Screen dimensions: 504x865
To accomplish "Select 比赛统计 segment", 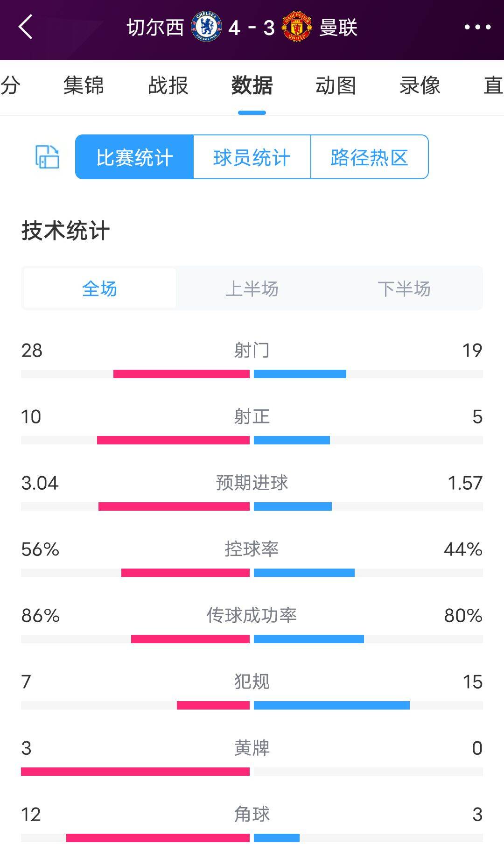I will coord(134,157).
